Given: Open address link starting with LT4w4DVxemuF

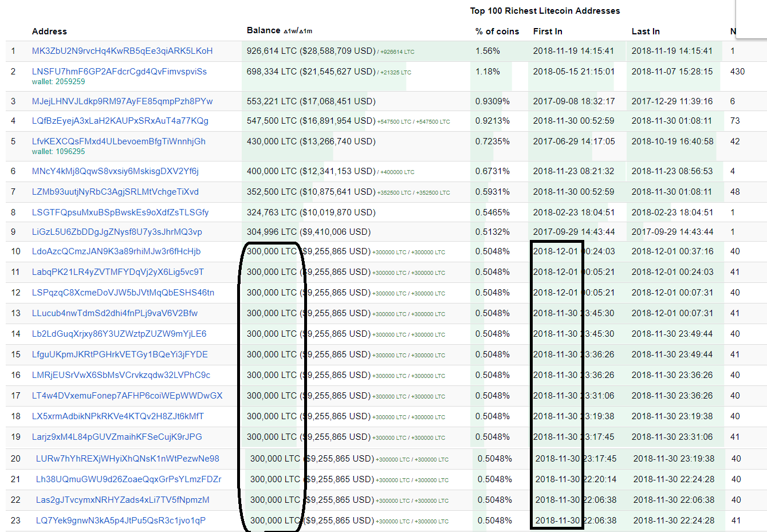Looking at the screenshot, I should pyautogui.click(x=127, y=396).
